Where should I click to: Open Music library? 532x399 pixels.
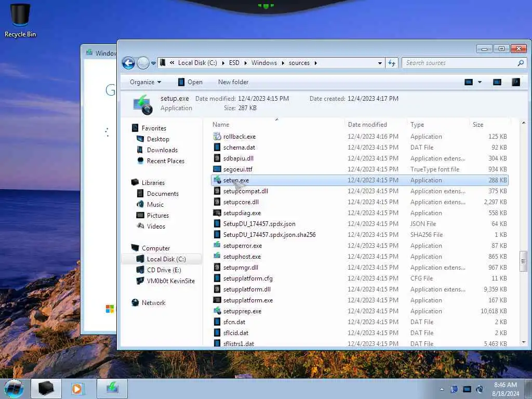pos(155,205)
